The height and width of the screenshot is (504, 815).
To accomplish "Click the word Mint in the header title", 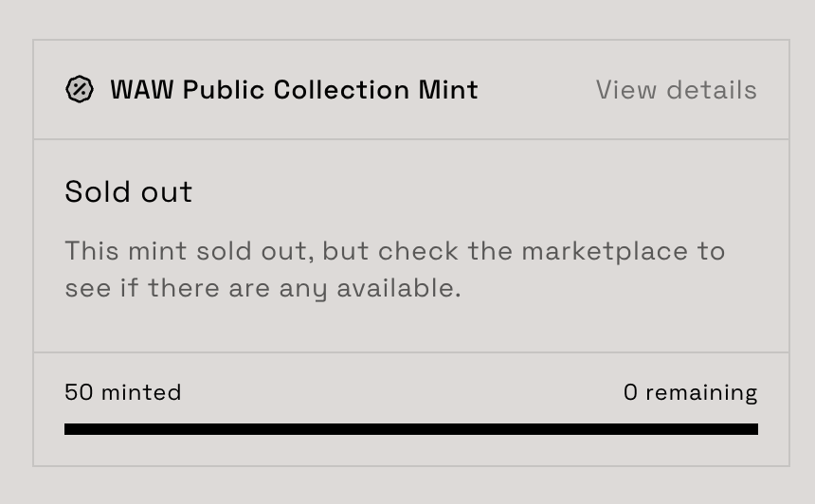I will pyautogui.click(x=448, y=90).
